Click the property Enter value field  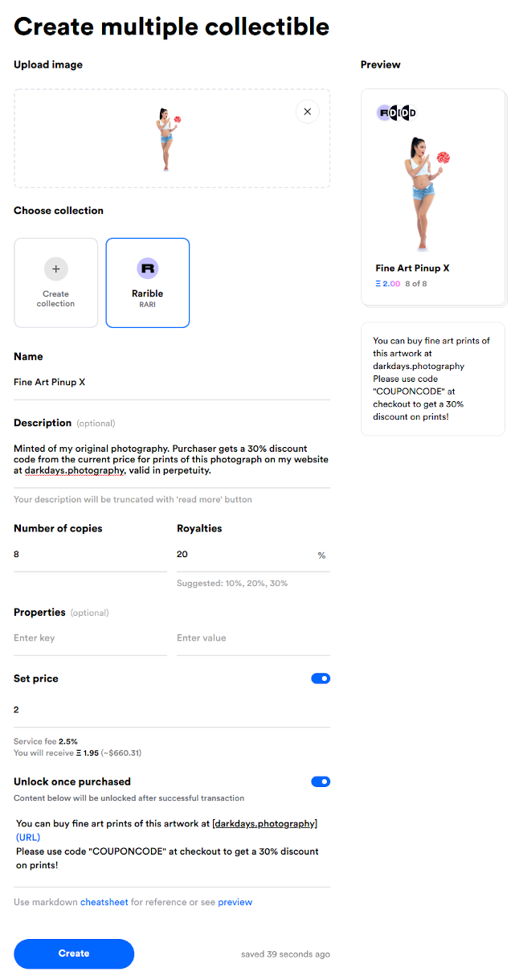(x=253, y=638)
